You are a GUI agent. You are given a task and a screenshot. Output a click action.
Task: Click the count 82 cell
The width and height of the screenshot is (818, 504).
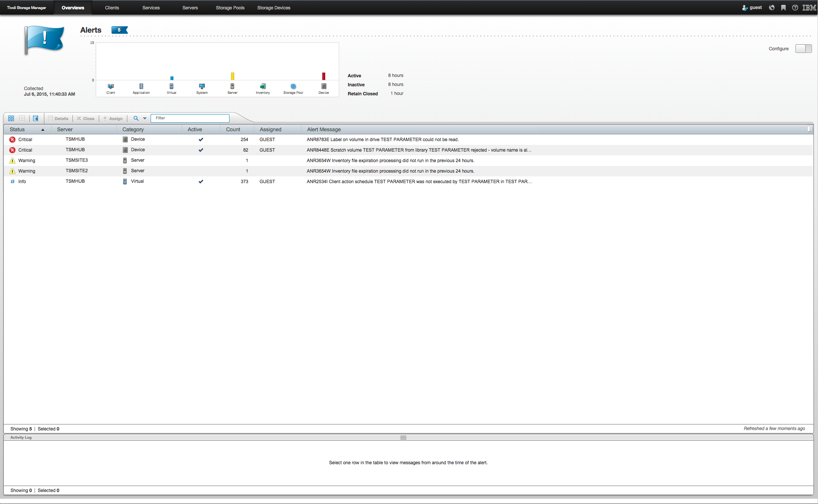tap(246, 150)
